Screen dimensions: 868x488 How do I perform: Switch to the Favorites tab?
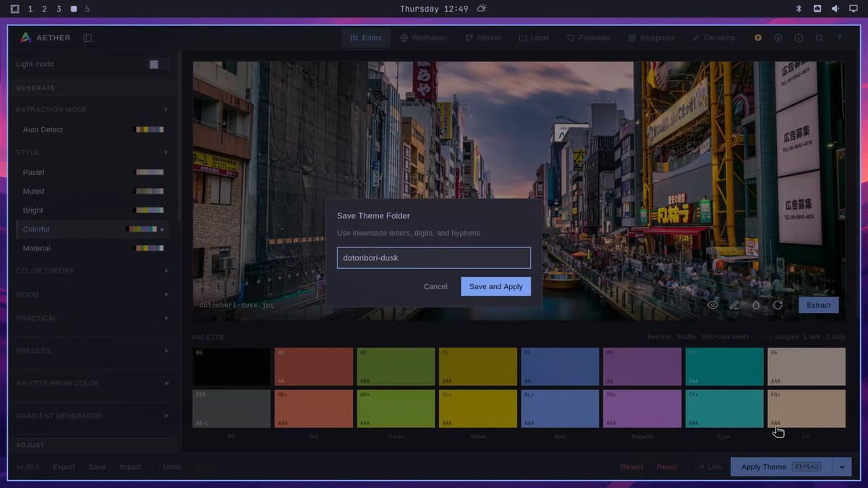coord(588,38)
